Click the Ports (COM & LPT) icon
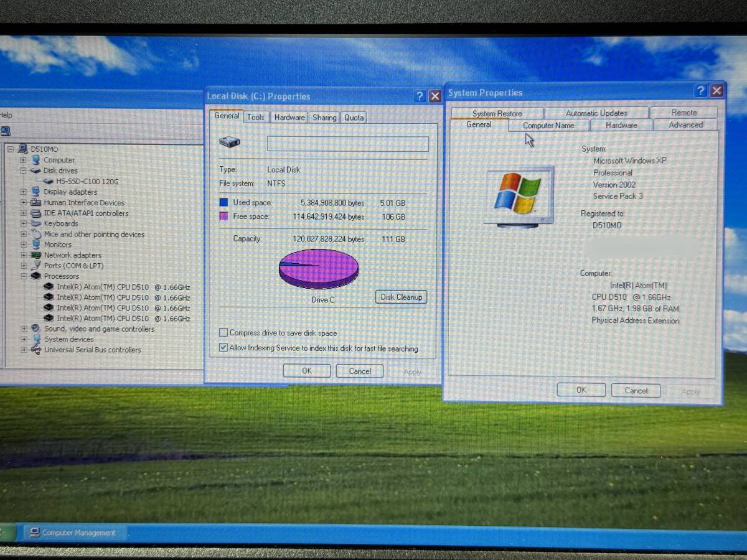This screenshot has height=560, width=747. coord(36,266)
